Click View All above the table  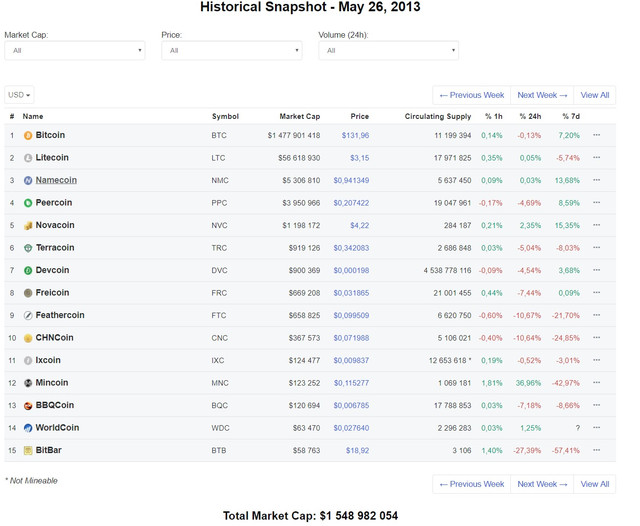click(595, 95)
